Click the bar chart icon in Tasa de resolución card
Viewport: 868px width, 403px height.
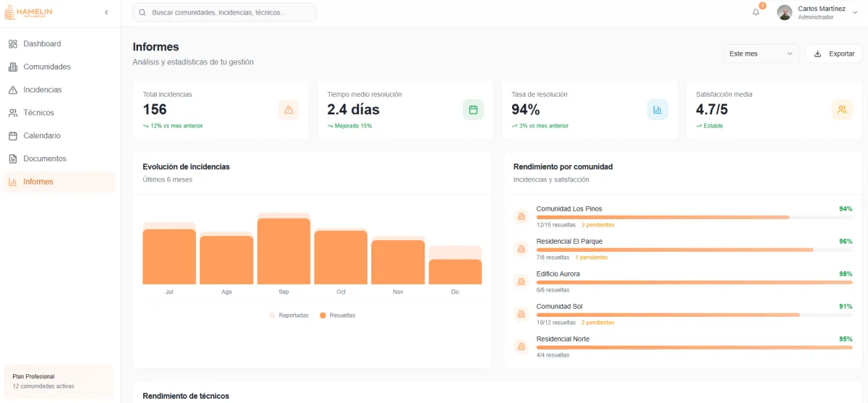[x=658, y=110]
